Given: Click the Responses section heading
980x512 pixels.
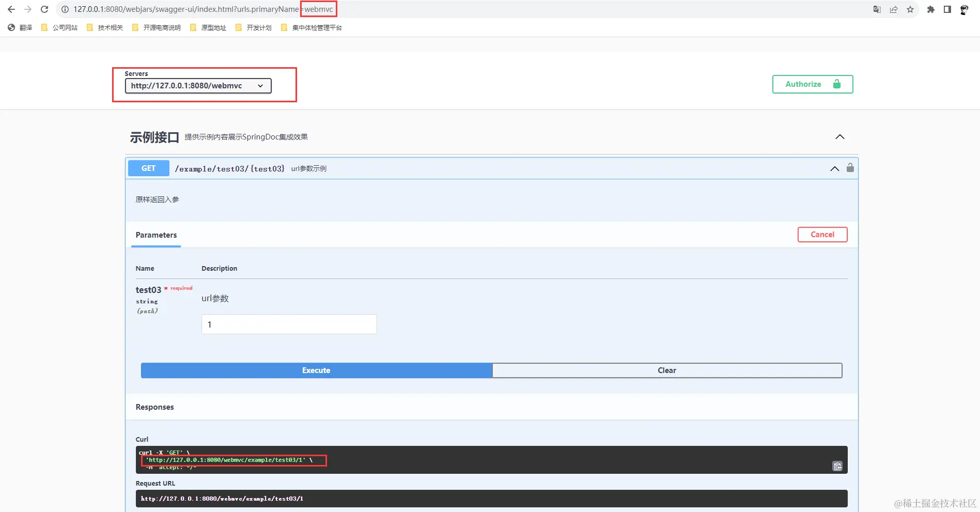Looking at the screenshot, I should (x=154, y=407).
